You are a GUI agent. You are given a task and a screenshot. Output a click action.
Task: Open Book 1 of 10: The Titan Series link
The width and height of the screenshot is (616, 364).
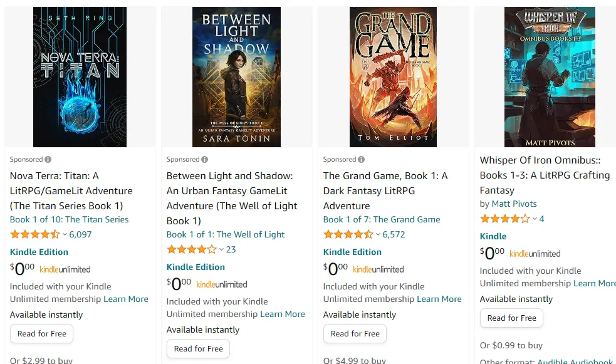(69, 219)
